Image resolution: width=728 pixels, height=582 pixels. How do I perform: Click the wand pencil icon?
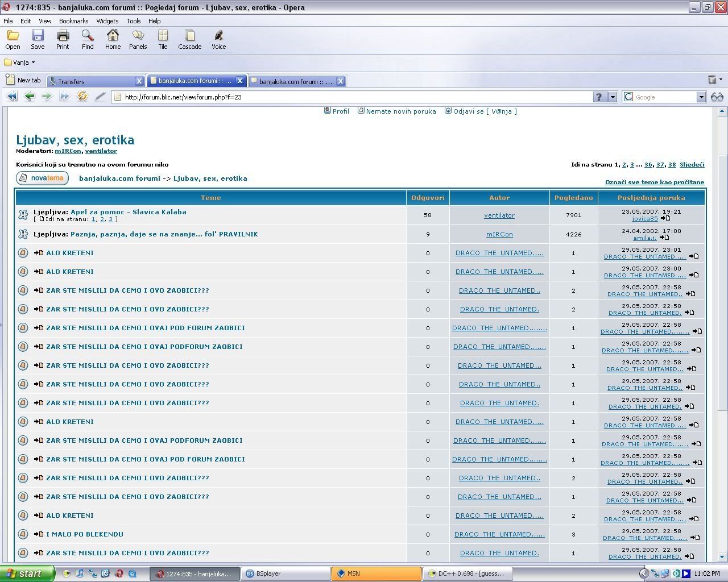(x=101, y=97)
